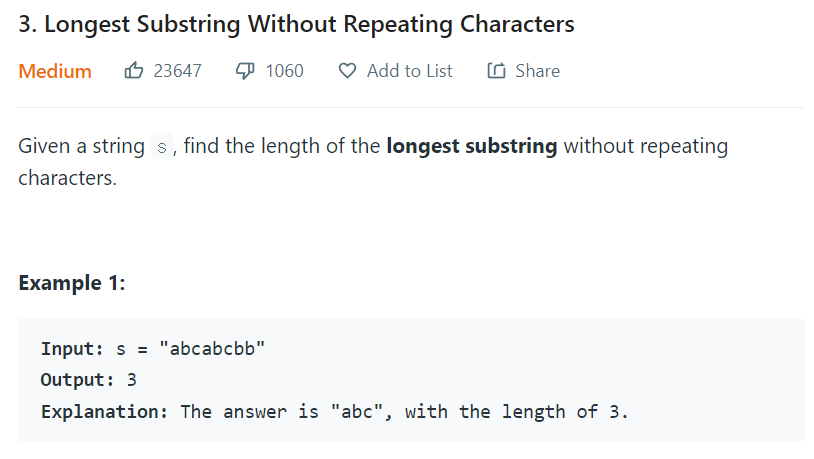
Task: Click the word characters. in the description
Action: pos(67,178)
